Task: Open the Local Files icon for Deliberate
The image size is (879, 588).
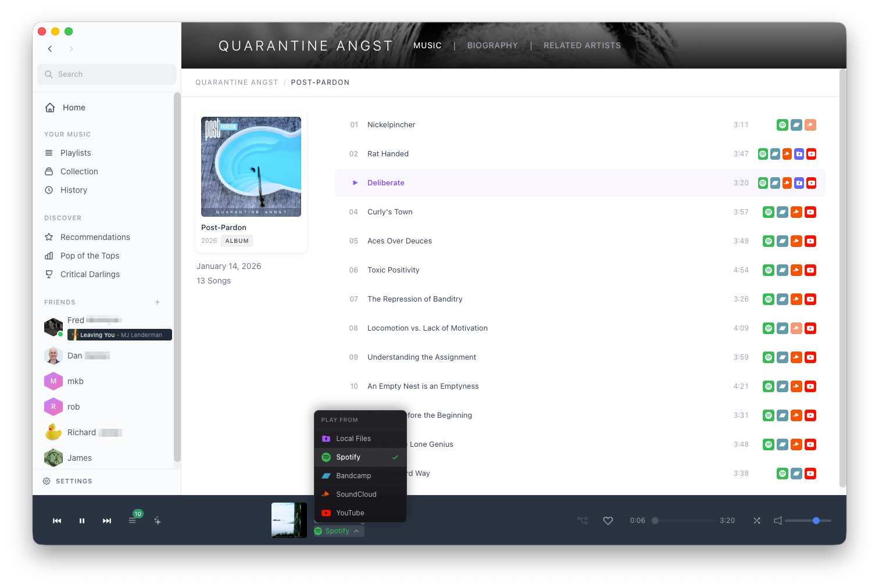Action: [x=799, y=182]
